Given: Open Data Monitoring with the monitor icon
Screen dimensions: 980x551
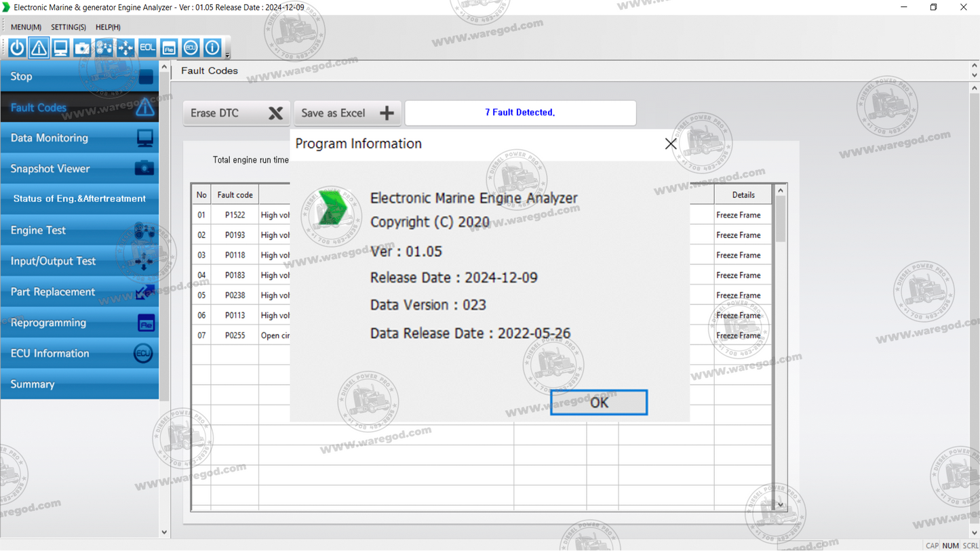Looking at the screenshot, I should point(60,47).
